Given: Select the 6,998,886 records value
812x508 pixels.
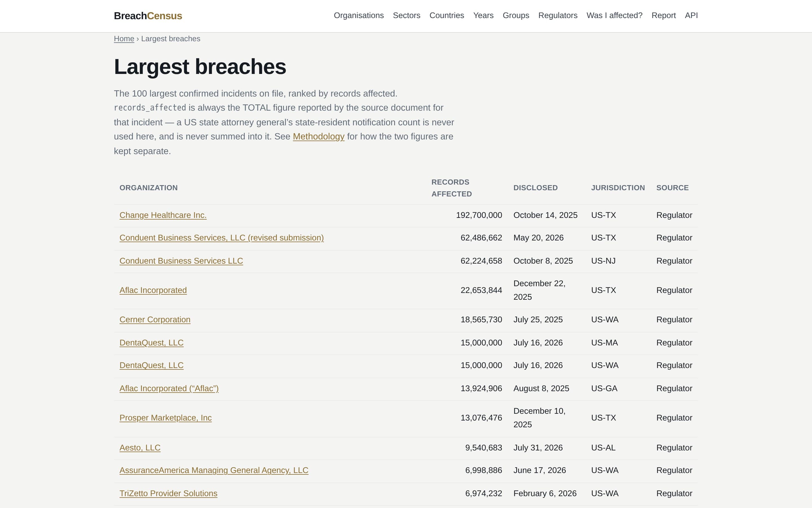Looking at the screenshot, I should (x=484, y=470).
